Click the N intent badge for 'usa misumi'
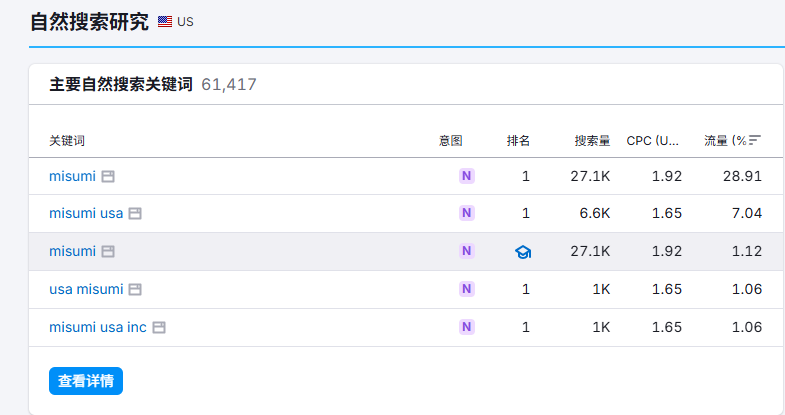The height and width of the screenshot is (415, 785). point(466,289)
